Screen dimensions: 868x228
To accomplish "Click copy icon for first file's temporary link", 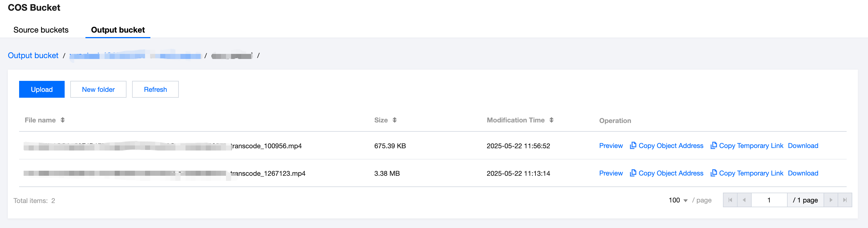I will click(x=713, y=145).
